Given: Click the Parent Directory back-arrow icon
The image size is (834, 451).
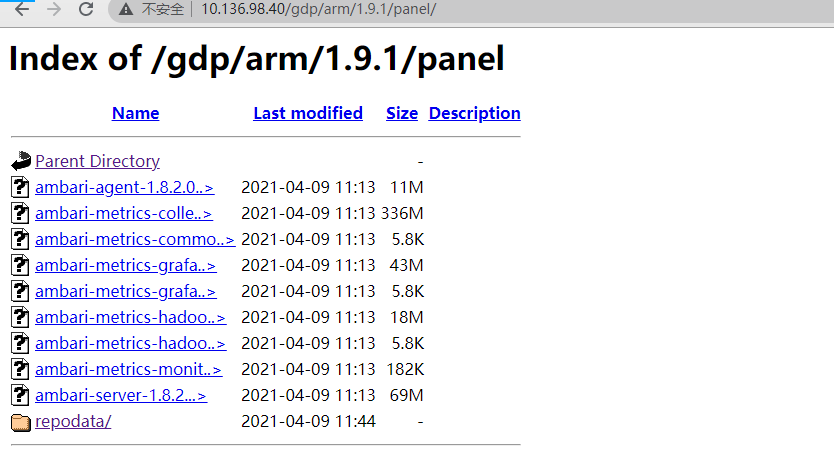Looking at the screenshot, I should coord(21,161).
